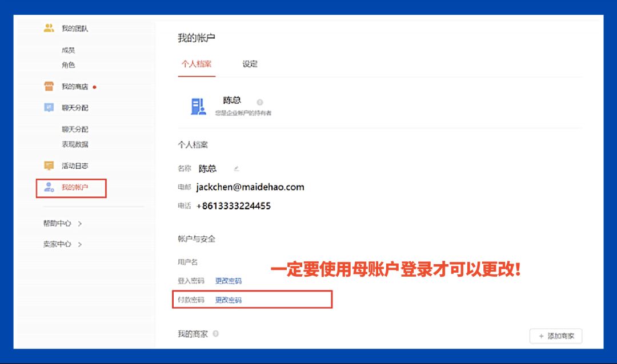Click the info icon beside 我的商家
The height and width of the screenshot is (364, 617).
click(215, 334)
